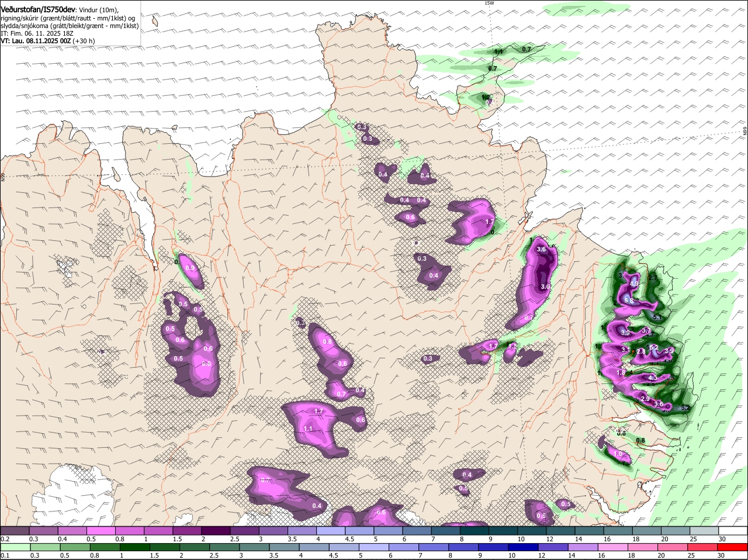Select rain scale swatch between 0.8 and 1
Viewport: 748px width, 560px height.
[105, 547]
